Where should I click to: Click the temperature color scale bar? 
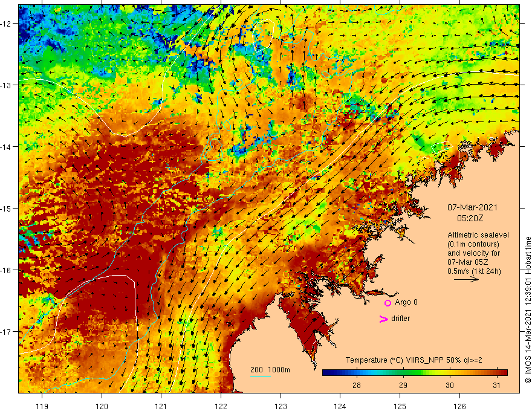415,372
